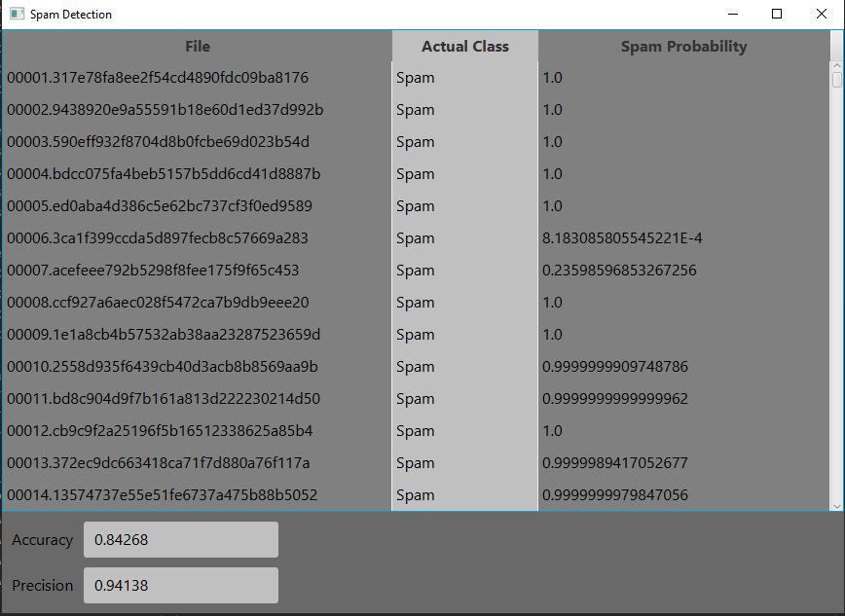
Task: Select file 00005.ed0aba4d386c5e62bc737cf3f0ed9589
Action: 160,206
